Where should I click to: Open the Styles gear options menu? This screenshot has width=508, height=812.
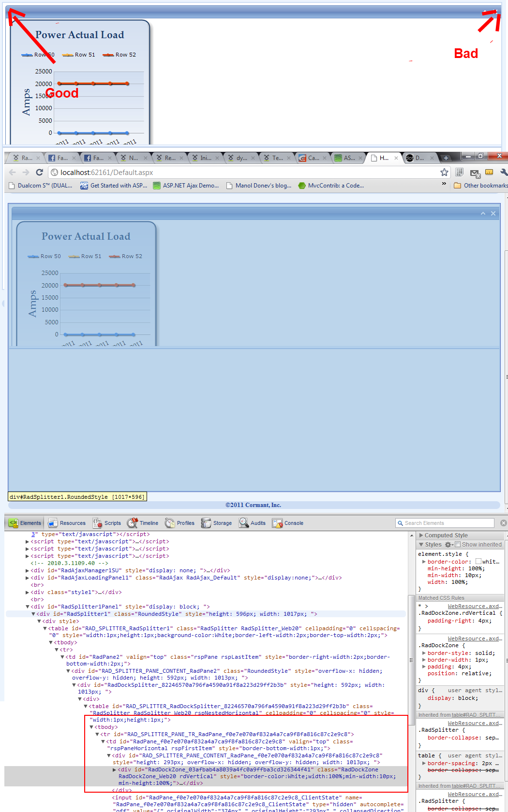(448, 545)
